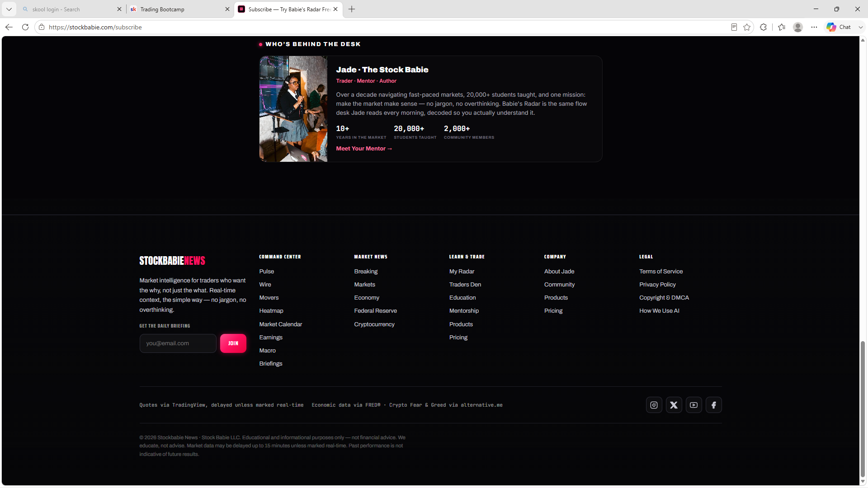868x488 pixels.
Task: Go back to previous page
Action: (9, 27)
